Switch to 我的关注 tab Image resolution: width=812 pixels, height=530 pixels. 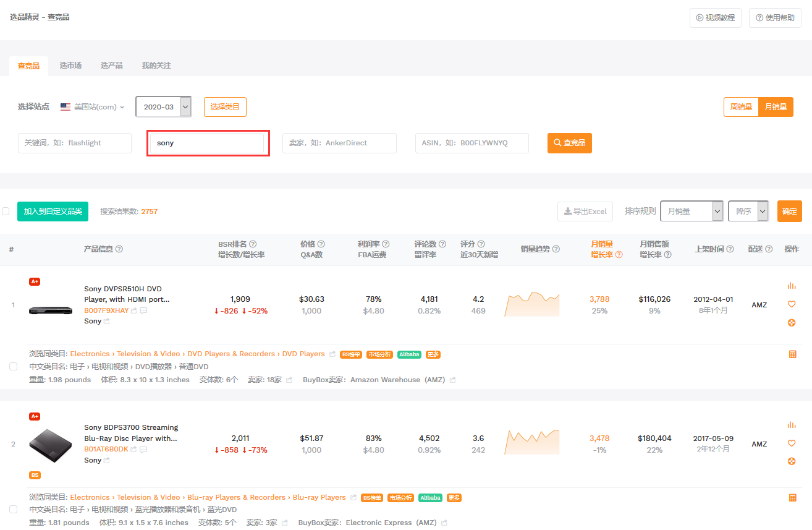[x=156, y=66]
